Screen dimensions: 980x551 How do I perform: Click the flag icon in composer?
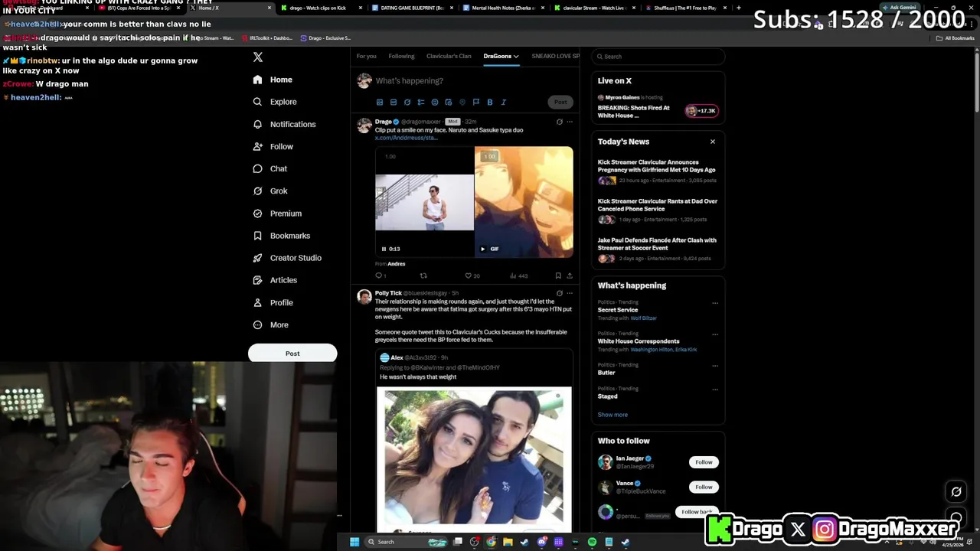click(476, 102)
